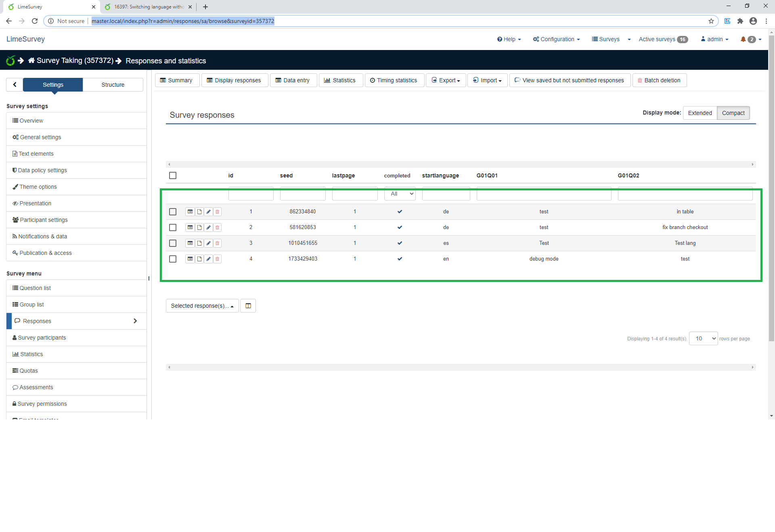Click the edit pencil icon for response 1
This screenshot has height=532, width=775.
click(x=208, y=212)
